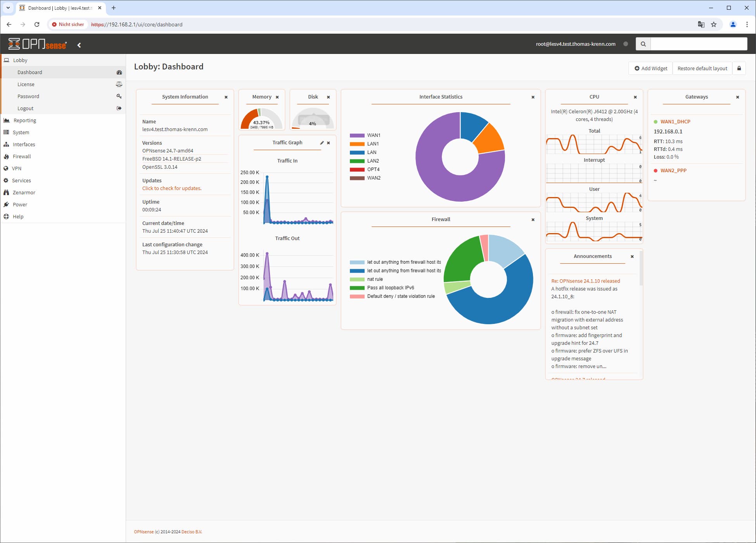Click to check for updates link

point(172,188)
